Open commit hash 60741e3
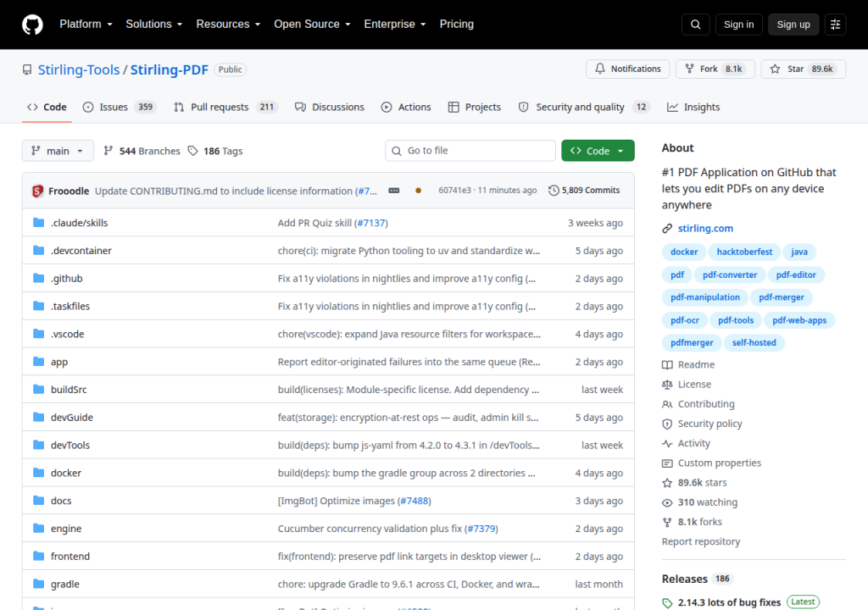Screen dimensions: 868x610 [454, 191]
